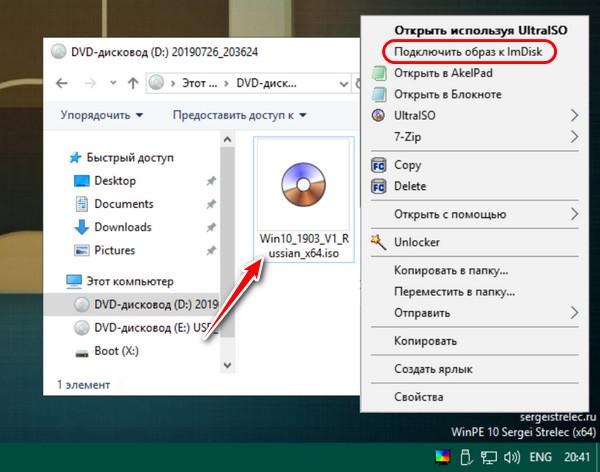This screenshot has height=472, width=600.
Task: Open the network tray icon
Action: [x=489, y=457]
